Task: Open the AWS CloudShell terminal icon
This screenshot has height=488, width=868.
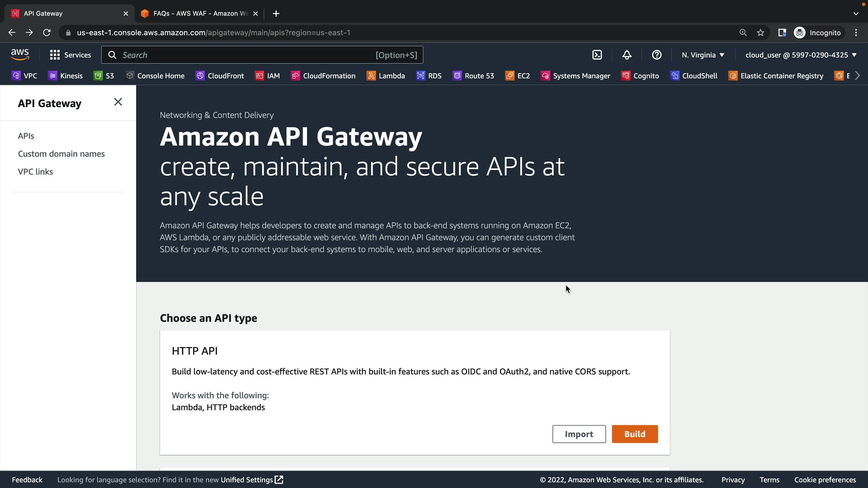Action: pos(597,55)
